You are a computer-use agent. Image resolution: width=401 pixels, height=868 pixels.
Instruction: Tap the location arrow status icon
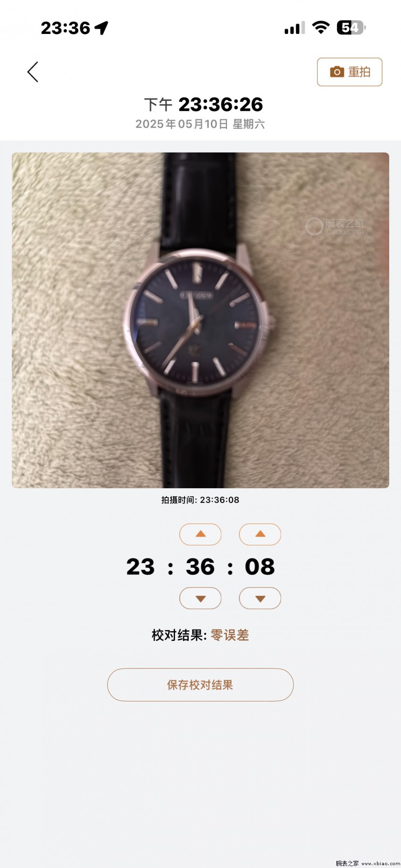click(101, 28)
